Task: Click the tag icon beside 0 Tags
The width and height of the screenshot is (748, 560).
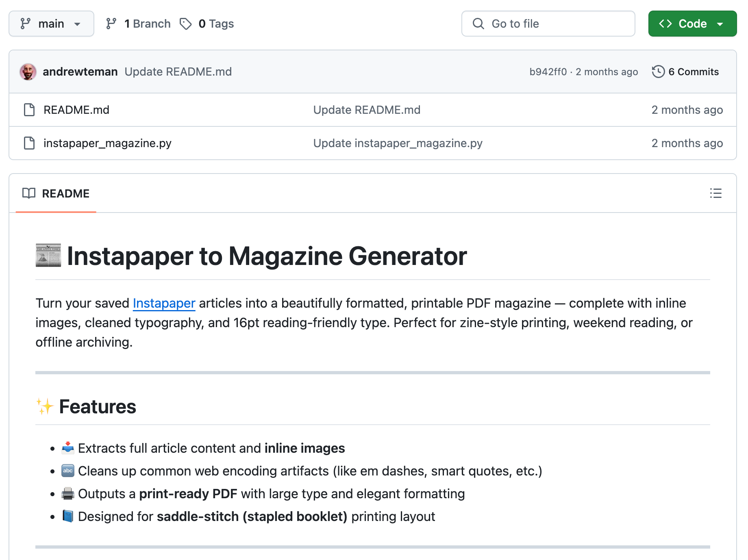Action: click(186, 24)
